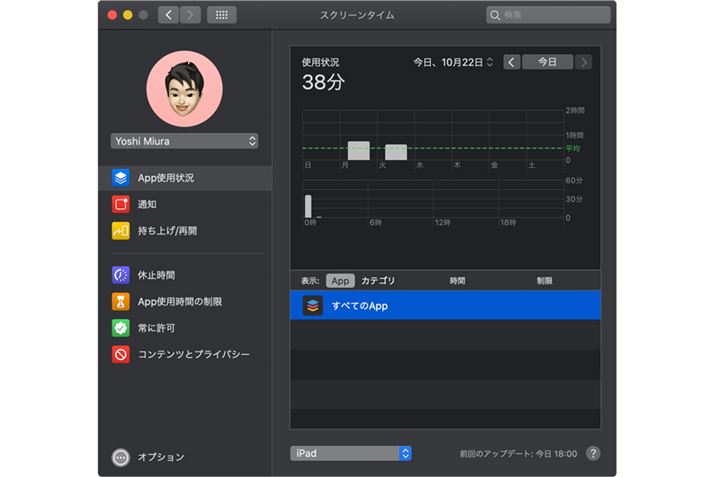The image size is (715, 477).
Task: Select the すべてのApp row
Action: pyautogui.click(x=445, y=306)
